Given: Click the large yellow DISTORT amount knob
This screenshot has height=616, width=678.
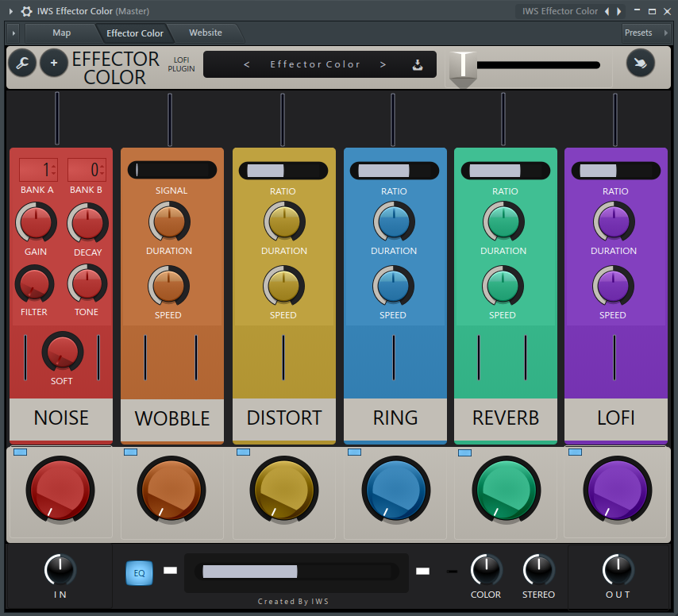Looking at the screenshot, I should (x=284, y=490).
